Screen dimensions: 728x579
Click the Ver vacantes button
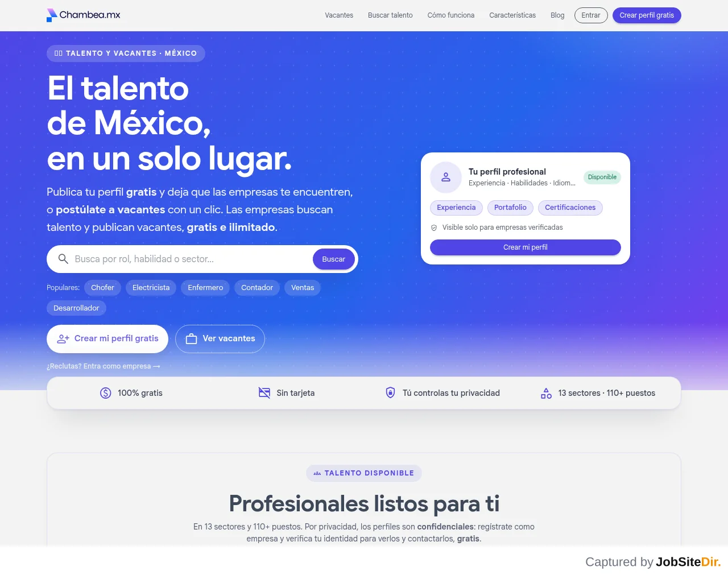coord(220,339)
